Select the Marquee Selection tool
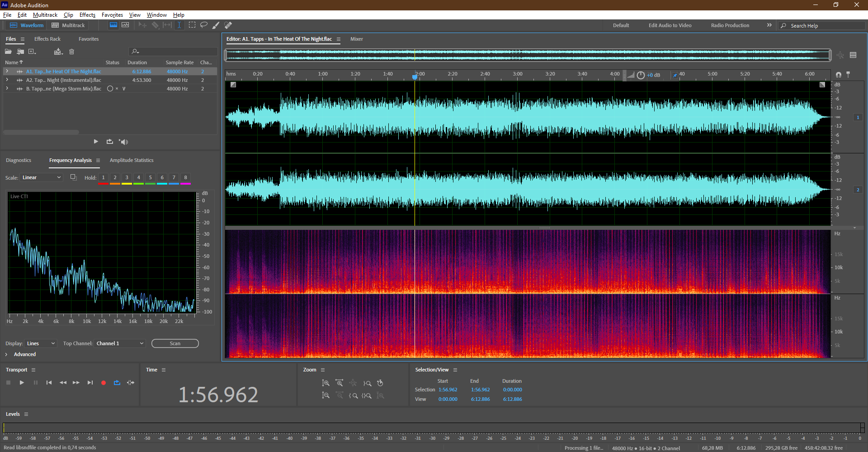 192,25
